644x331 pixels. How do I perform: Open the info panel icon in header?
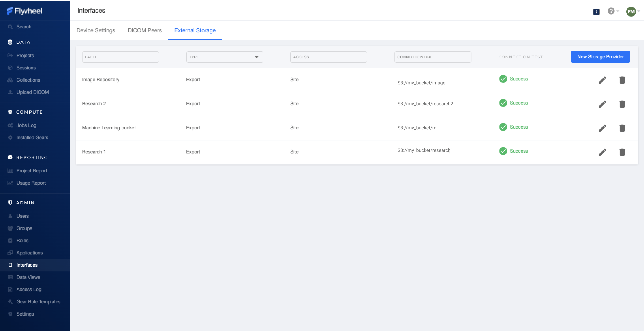[596, 11]
